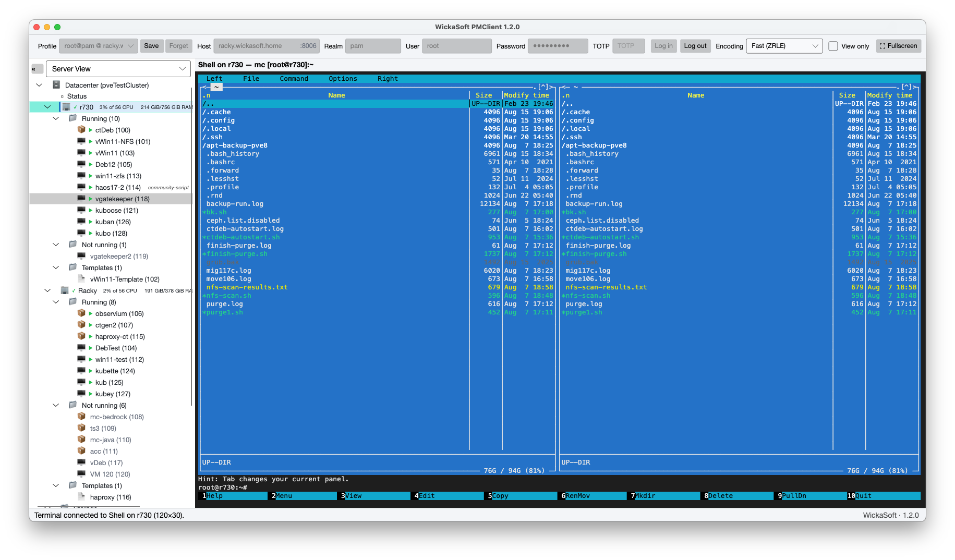Select haos17-2 (114) tree row
955x560 pixels.
(112, 187)
